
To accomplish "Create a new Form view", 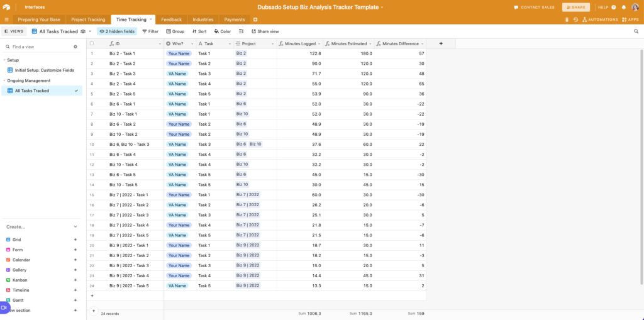I will click(41, 250).
